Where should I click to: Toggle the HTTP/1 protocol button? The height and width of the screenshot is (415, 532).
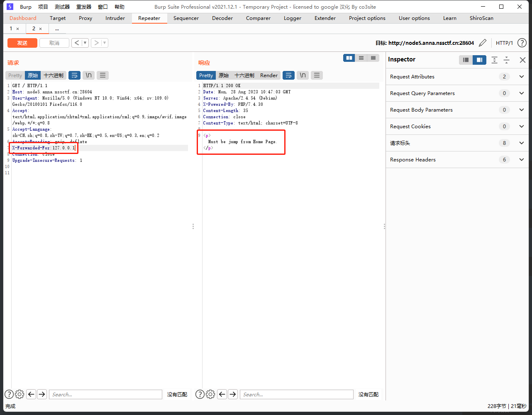(504, 43)
